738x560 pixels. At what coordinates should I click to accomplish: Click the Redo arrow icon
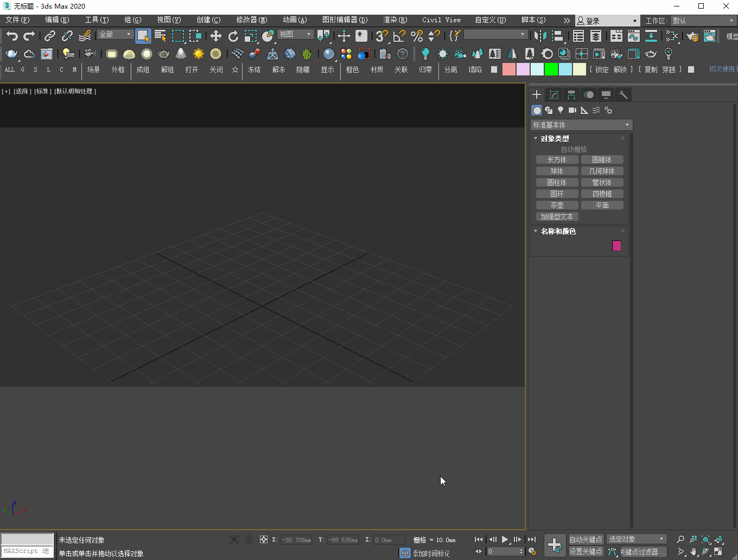coord(29,36)
